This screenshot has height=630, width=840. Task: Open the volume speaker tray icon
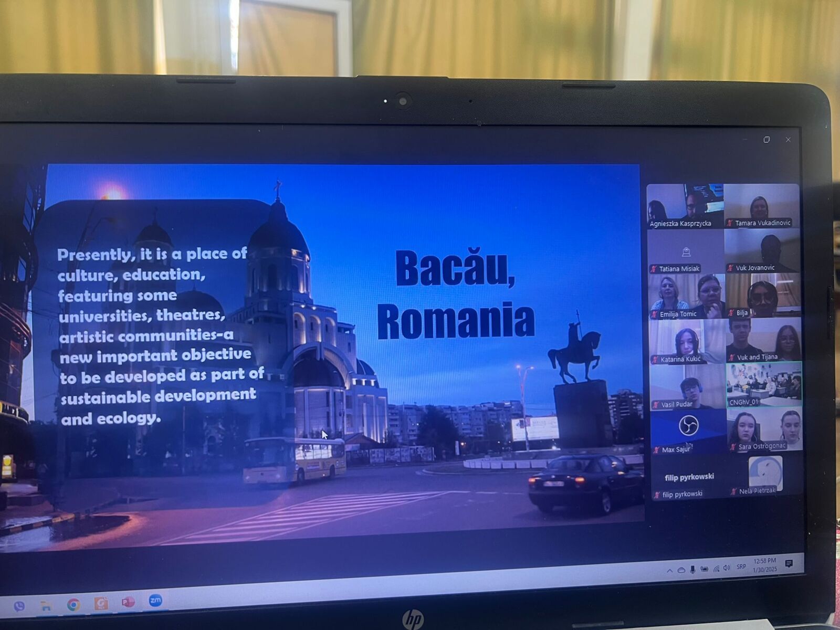click(727, 568)
